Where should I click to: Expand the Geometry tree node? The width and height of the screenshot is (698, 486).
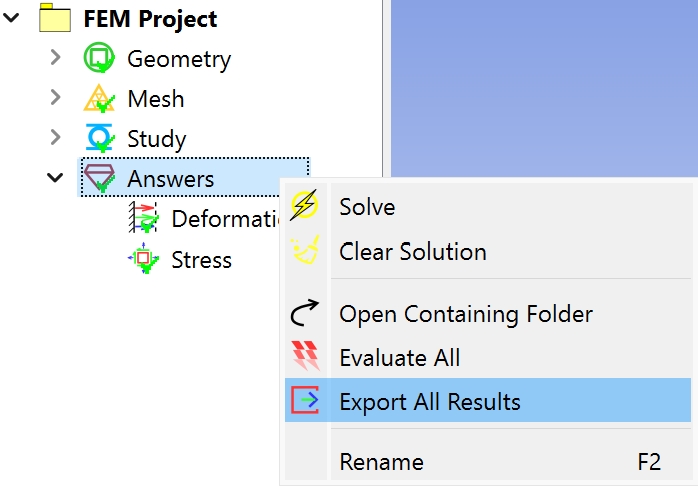click(x=56, y=57)
